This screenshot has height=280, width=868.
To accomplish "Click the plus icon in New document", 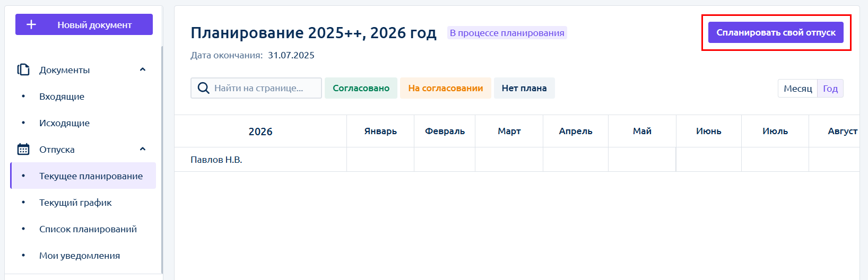I will coord(31,24).
